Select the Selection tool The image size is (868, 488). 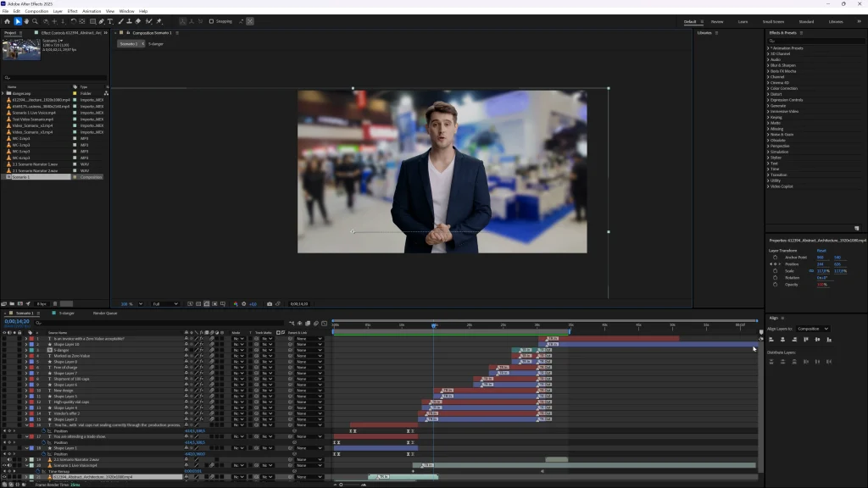coord(18,21)
